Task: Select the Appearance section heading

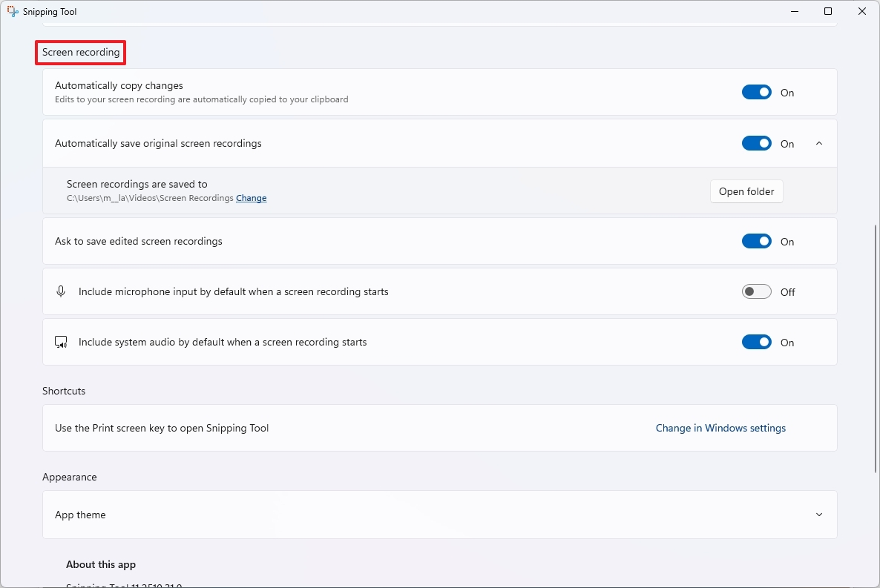Action: 69,477
